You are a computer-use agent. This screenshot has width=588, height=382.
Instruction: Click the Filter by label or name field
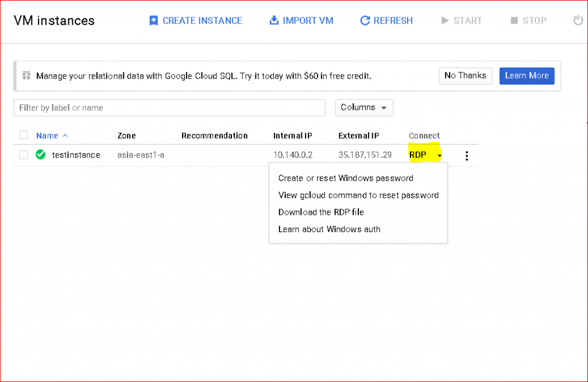[169, 108]
